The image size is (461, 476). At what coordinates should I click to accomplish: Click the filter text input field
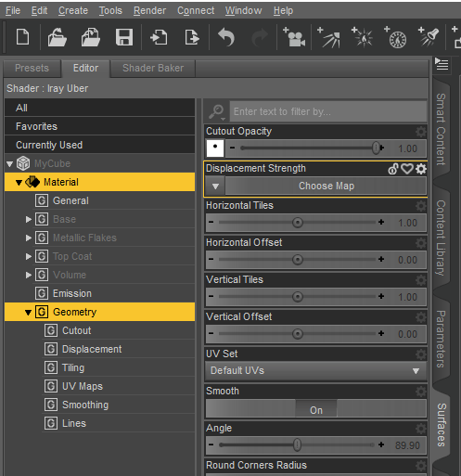[327, 111]
